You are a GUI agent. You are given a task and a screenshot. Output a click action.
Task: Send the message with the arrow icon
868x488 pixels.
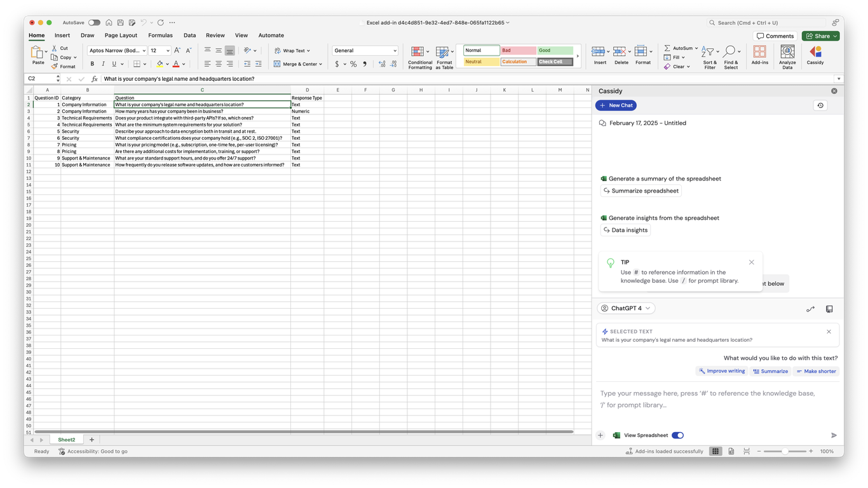coord(834,435)
